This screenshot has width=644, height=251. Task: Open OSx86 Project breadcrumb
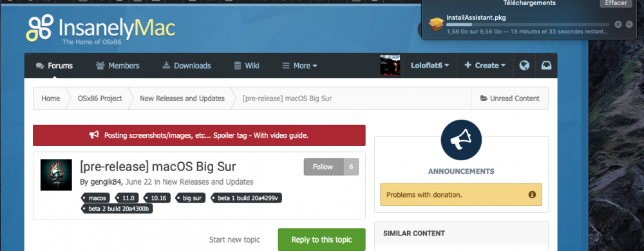tap(100, 98)
